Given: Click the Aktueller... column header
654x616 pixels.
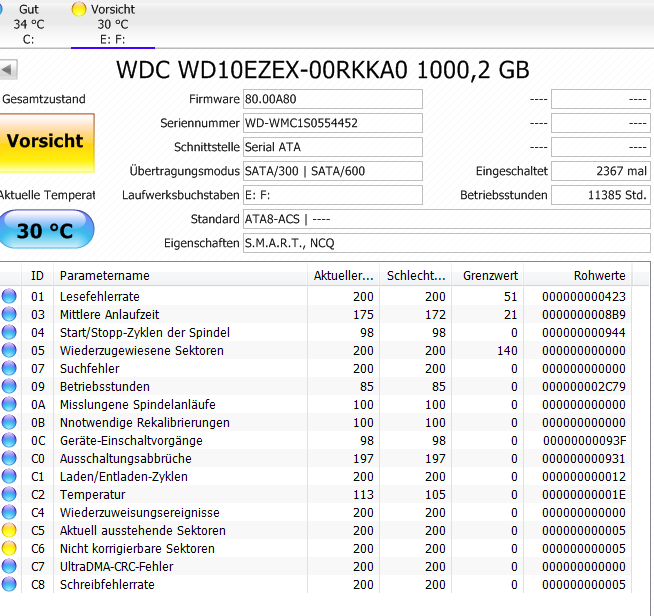Looking at the screenshot, I should pyautogui.click(x=344, y=276).
